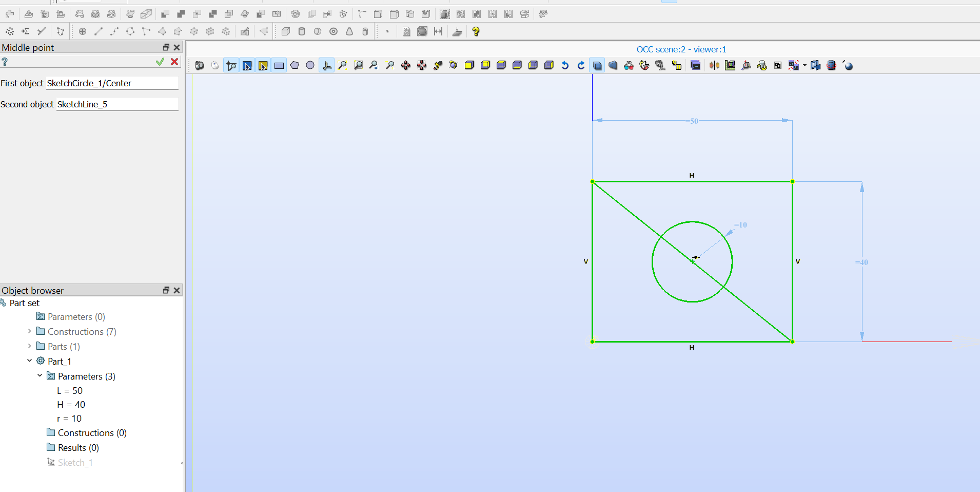Open graduated axes ruler settings
The height and width of the screenshot is (492, 980).
730,65
